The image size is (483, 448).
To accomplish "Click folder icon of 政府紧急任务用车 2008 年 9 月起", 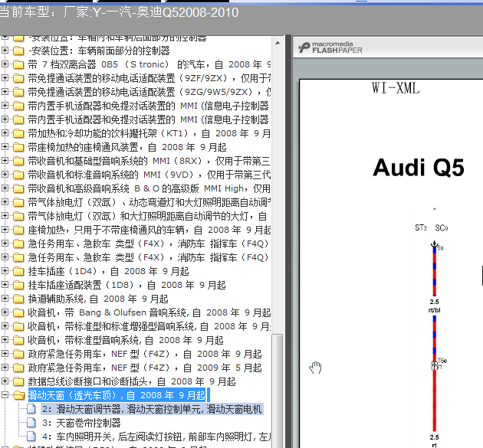I will 18,354.
